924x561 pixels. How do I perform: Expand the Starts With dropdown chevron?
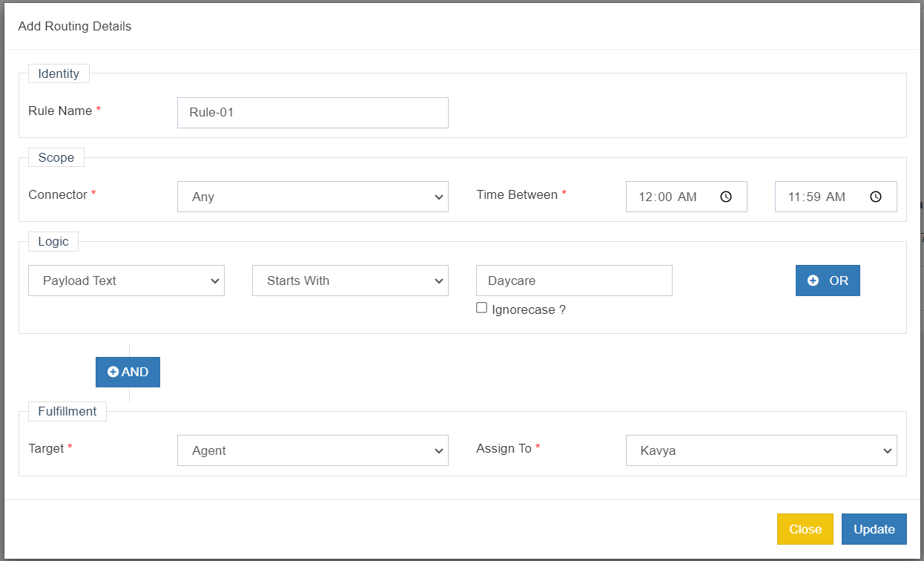point(440,280)
